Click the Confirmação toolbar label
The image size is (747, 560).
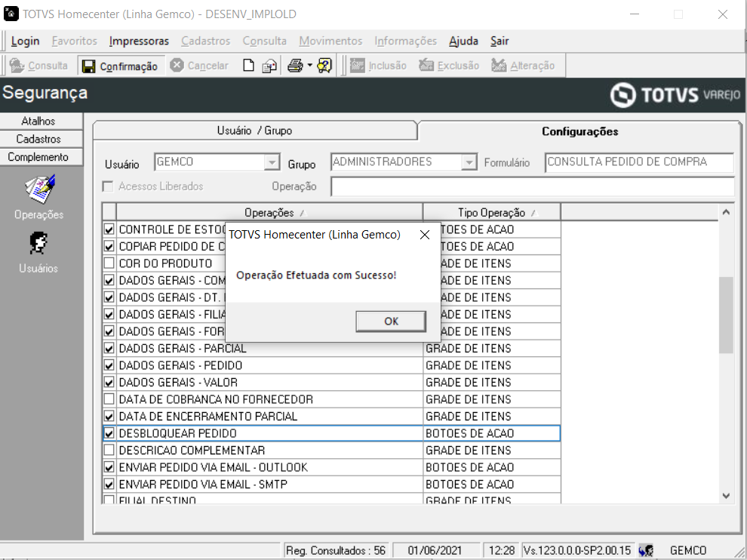pyautogui.click(x=128, y=66)
